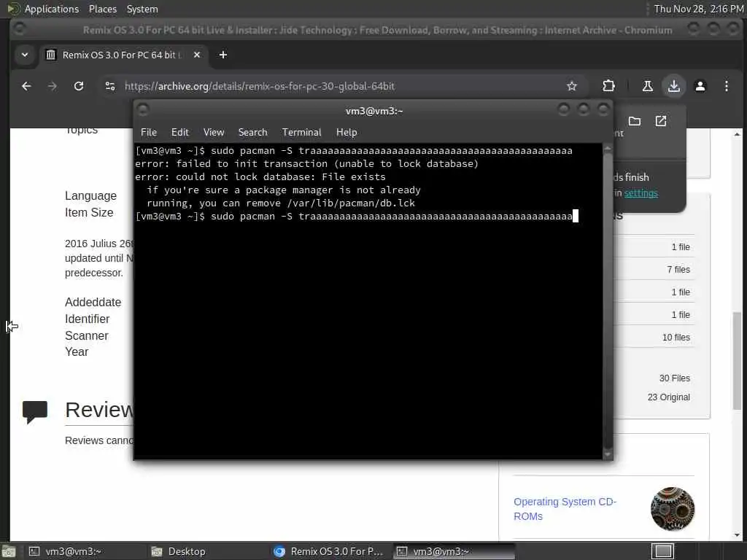Expand the tab search dropdown
Image resolution: width=747 pixels, height=560 pixels.
click(x=25, y=55)
